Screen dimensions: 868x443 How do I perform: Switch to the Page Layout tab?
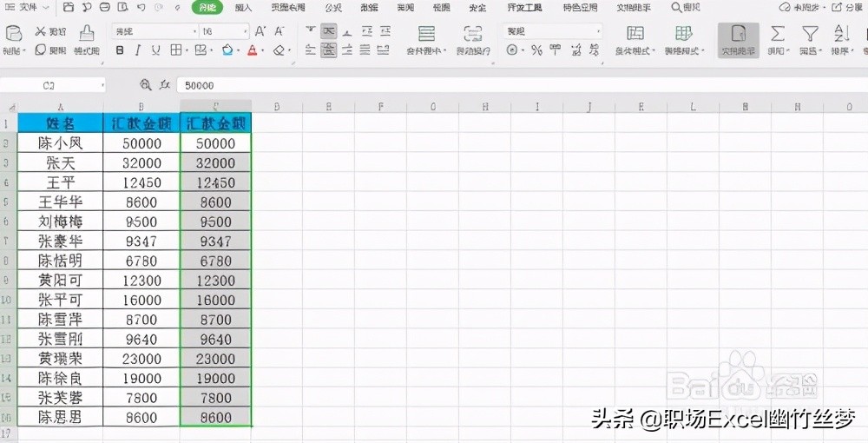click(288, 8)
